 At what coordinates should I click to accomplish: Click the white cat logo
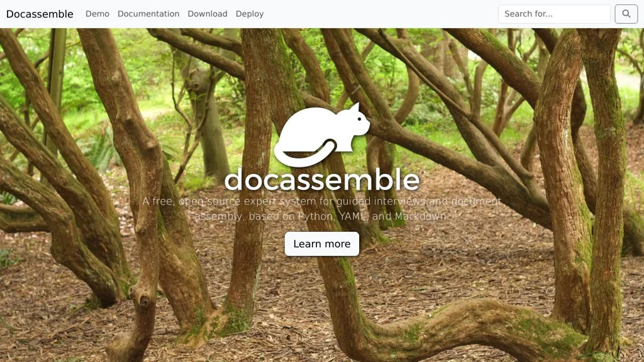click(322, 134)
